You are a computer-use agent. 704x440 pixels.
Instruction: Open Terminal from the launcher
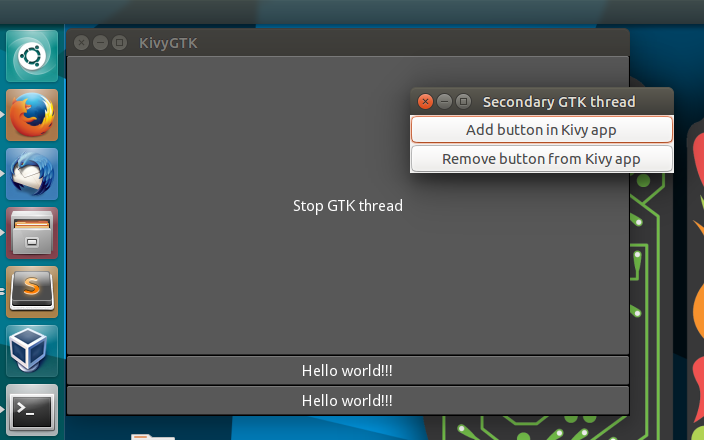[x=32, y=410]
